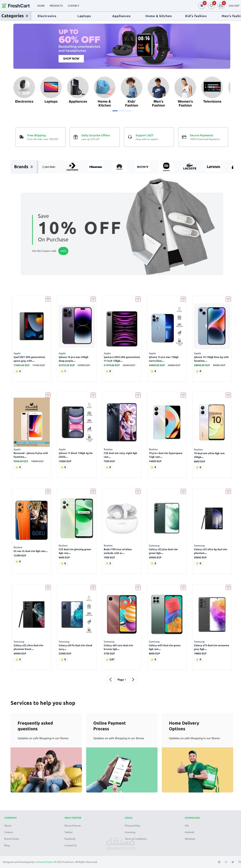
Task: Click the Instagram icon in footer bottom bar
Action: [x=226, y=862]
